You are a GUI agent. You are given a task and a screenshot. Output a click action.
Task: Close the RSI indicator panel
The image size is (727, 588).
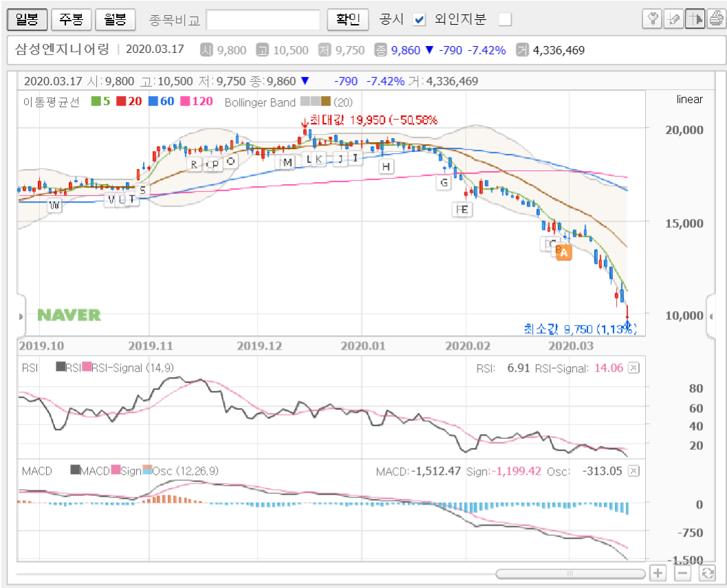tap(634, 368)
